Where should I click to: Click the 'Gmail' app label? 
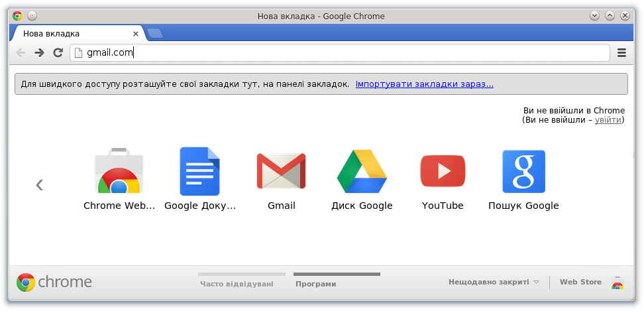(282, 206)
